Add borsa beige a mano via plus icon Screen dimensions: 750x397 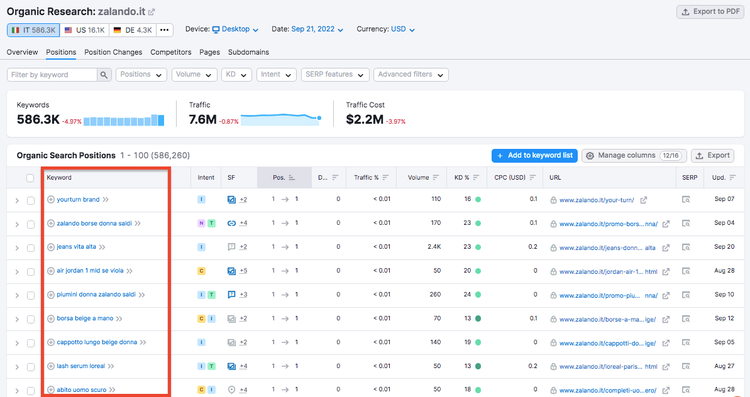(51, 319)
